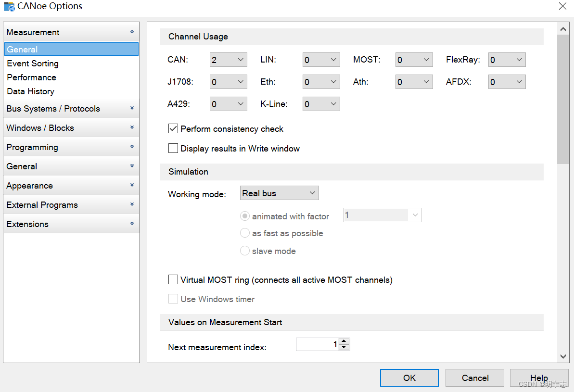The height and width of the screenshot is (392, 574).
Task: Toggle Use Windows timer checkbox
Action: click(173, 299)
